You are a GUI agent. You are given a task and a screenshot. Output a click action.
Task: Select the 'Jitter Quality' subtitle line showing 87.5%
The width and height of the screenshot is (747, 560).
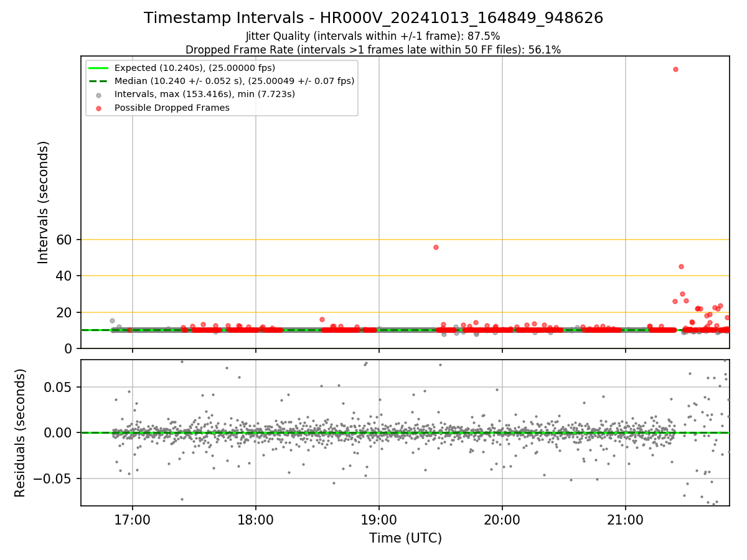click(373, 36)
